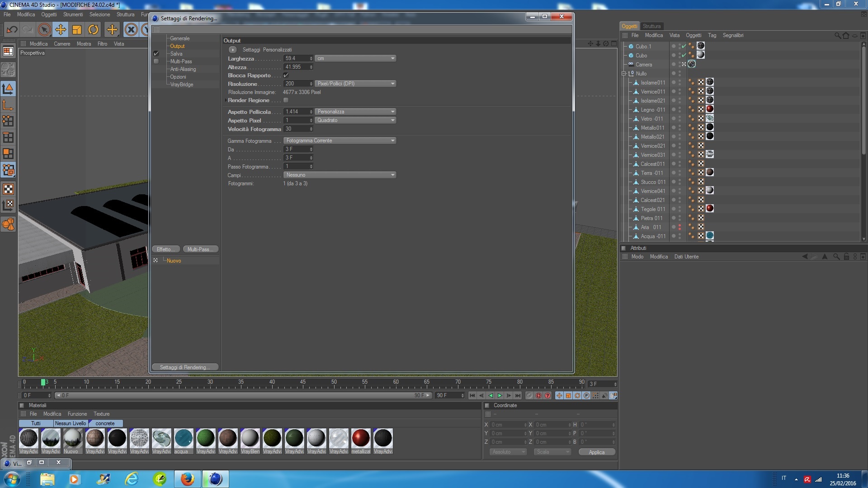Select the Rotate tool icon
This screenshot has height=488, width=868.
coord(93,30)
